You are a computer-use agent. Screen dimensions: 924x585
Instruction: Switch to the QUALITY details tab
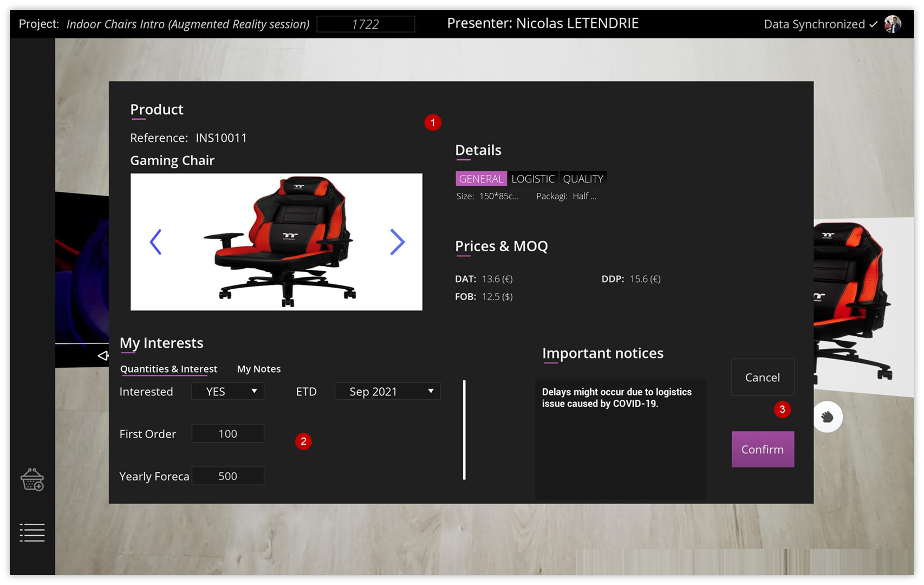click(583, 179)
